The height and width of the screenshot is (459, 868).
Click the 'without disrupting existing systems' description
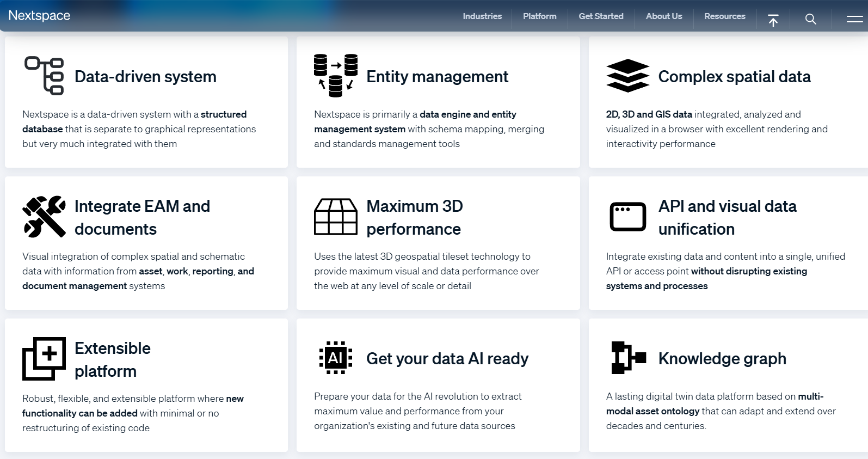(726, 271)
